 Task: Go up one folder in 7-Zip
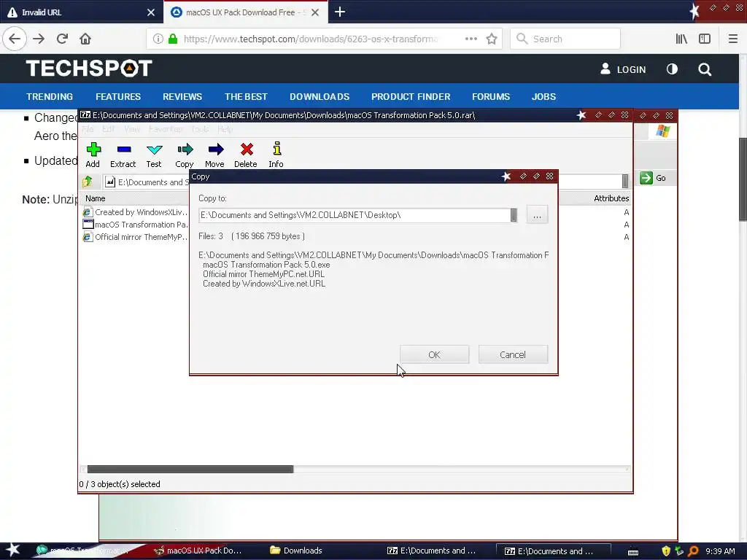(x=88, y=182)
